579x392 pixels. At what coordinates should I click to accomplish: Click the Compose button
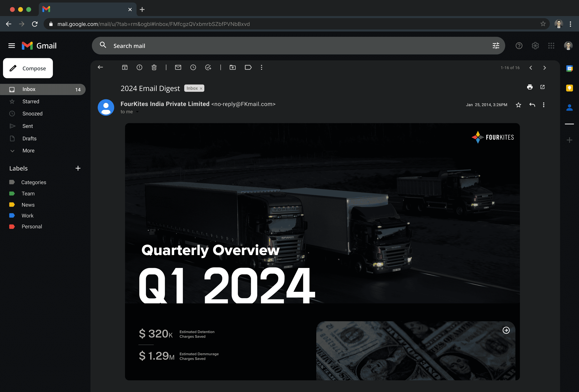pyautogui.click(x=28, y=68)
